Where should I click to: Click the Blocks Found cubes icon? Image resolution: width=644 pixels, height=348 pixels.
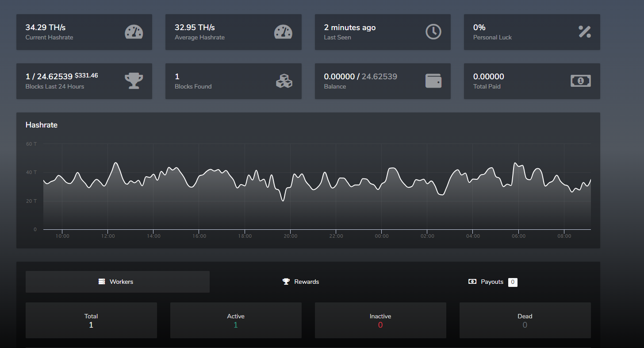click(284, 81)
